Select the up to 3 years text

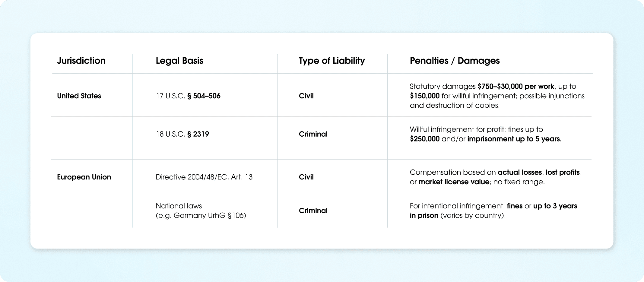tap(555, 206)
